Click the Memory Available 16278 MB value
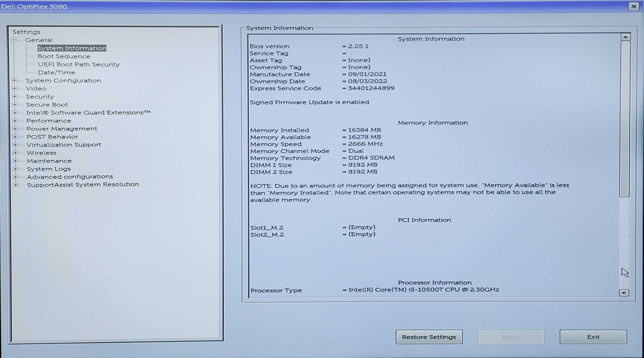The height and width of the screenshot is (358, 644). (364, 137)
